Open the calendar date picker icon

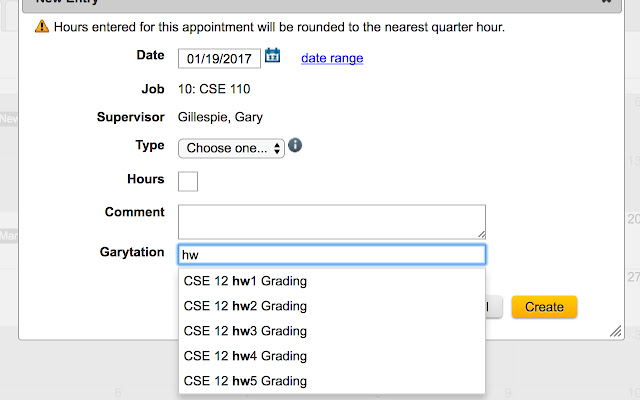click(x=273, y=57)
